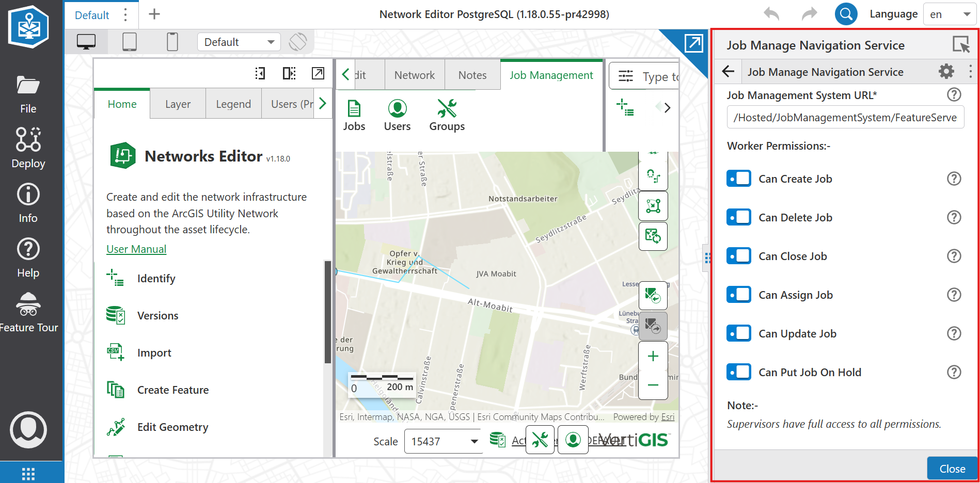
Task: Toggle Can Assign Job permission
Action: pos(739,295)
